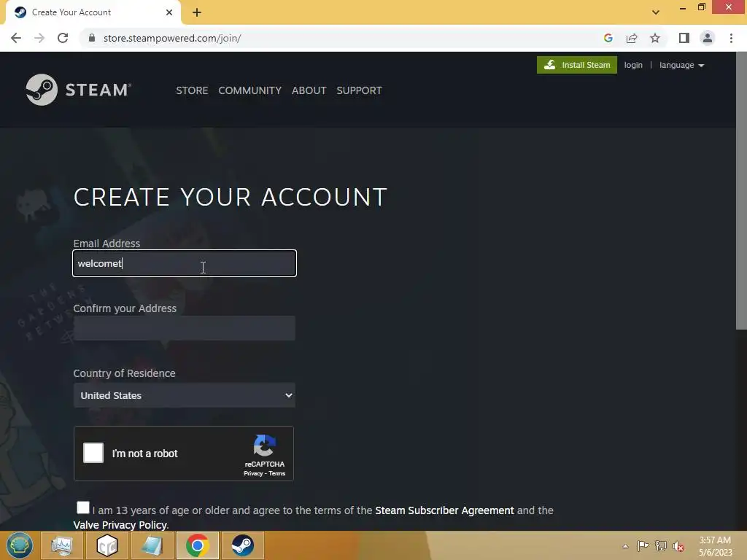
Task: Click the "Email Address" label
Action: [x=107, y=244]
